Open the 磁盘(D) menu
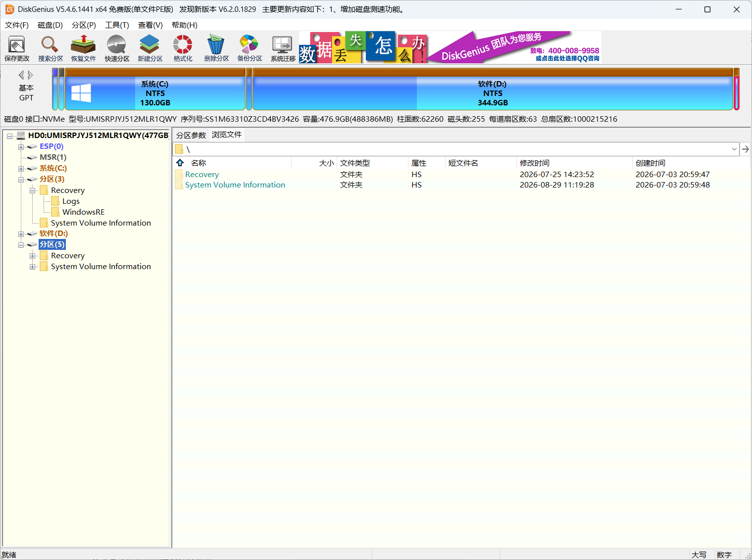Screen dimensions: 752x560 (x=50, y=25)
